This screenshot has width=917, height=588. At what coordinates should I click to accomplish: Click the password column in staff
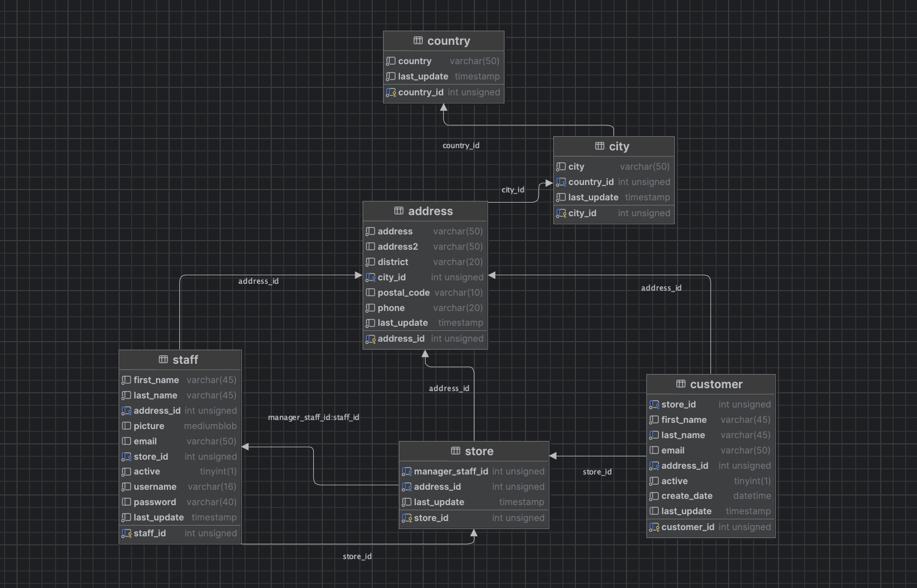(x=180, y=502)
